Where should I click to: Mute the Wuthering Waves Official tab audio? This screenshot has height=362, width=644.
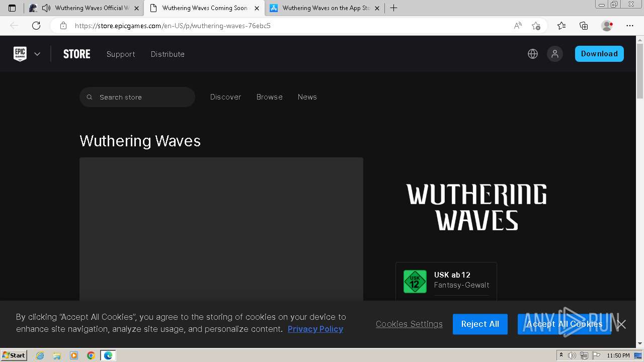(46, 8)
